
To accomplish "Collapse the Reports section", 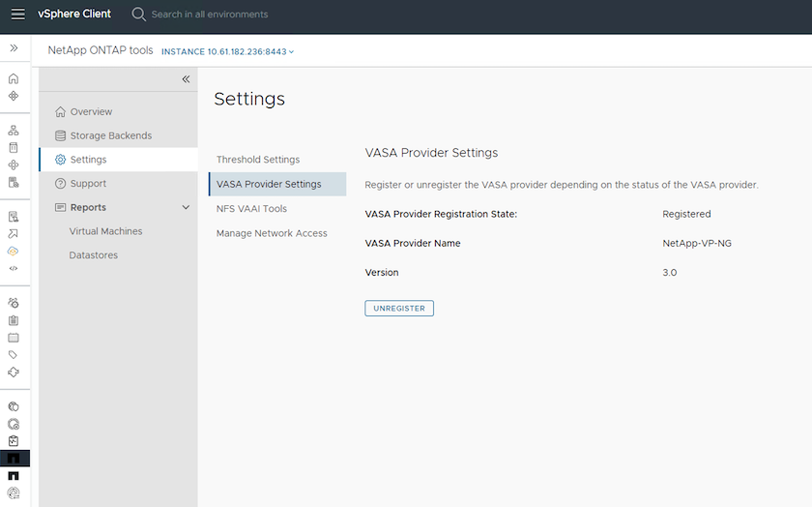I will [186, 207].
